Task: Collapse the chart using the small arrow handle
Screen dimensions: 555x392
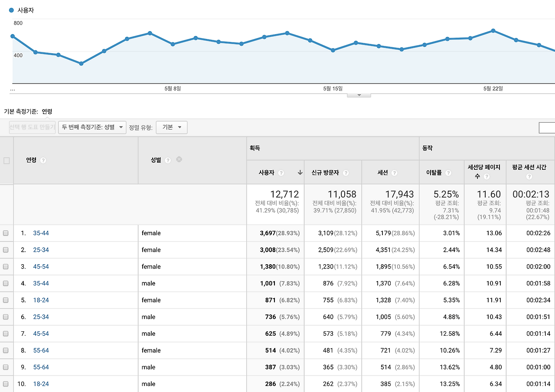Action: click(359, 95)
